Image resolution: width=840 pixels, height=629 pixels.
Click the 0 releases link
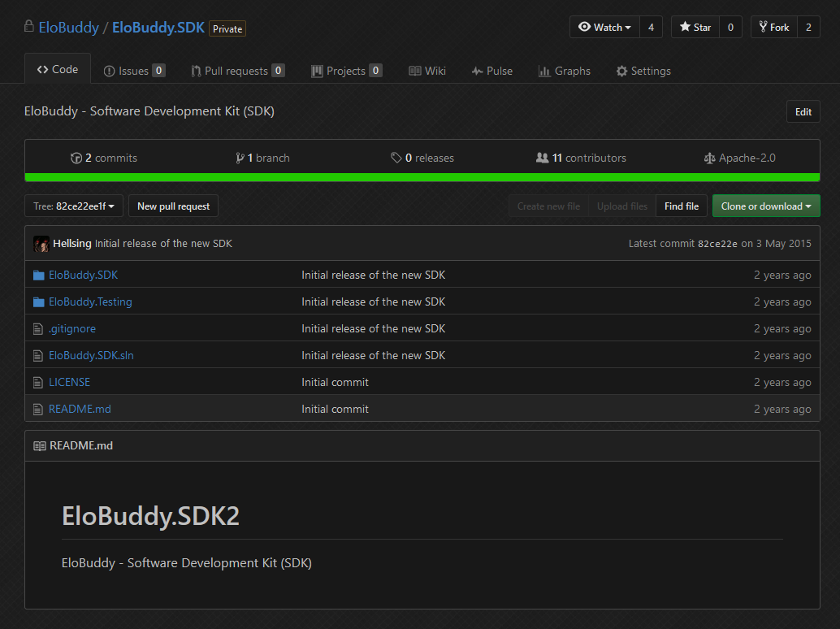pyautogui.click(x=422, y=158)
